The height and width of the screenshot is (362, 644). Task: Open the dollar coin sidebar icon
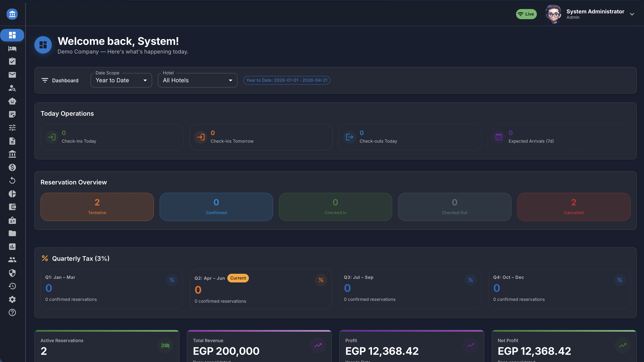12,167
